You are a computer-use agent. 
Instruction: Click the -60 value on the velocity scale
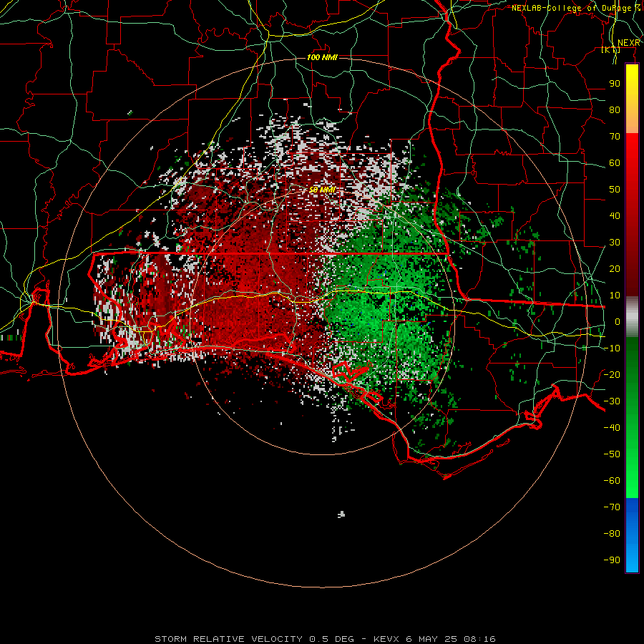pyautogui.click(x=612, y=481)
